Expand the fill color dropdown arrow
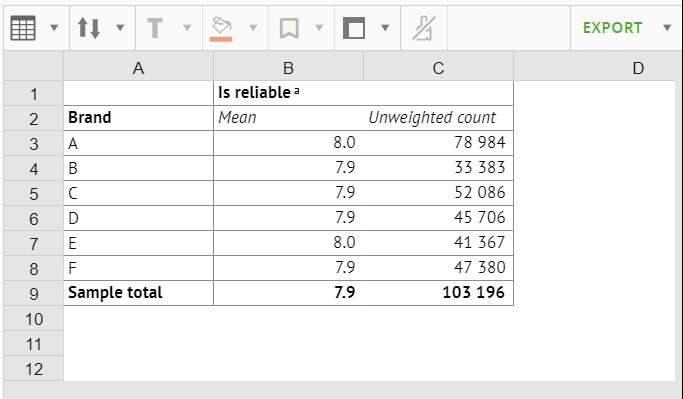 pos(253,28)
